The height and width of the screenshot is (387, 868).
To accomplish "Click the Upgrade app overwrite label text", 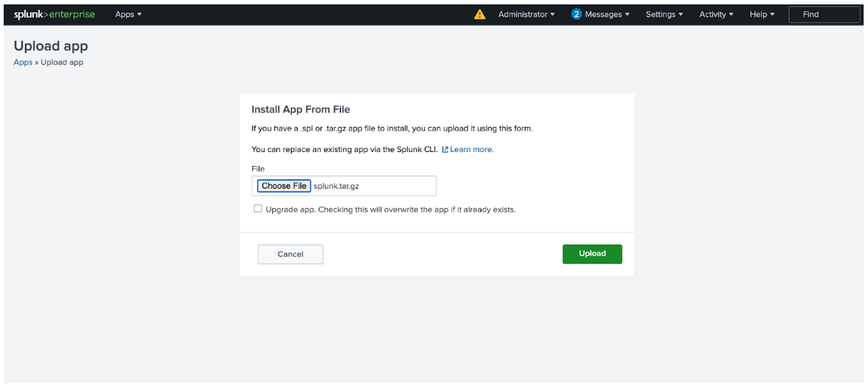I will [390, 209].
